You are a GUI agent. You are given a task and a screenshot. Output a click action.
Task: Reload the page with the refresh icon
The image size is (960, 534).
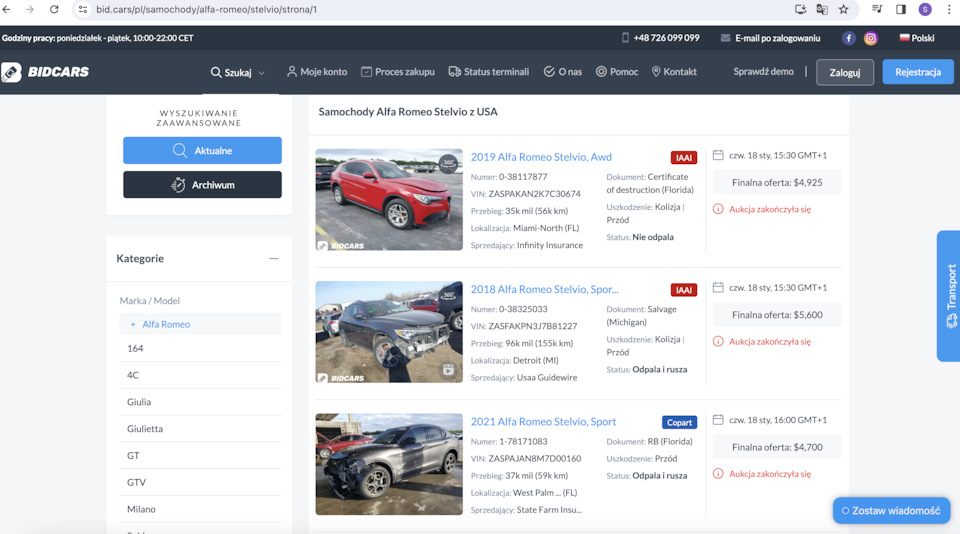pos(54,9)
